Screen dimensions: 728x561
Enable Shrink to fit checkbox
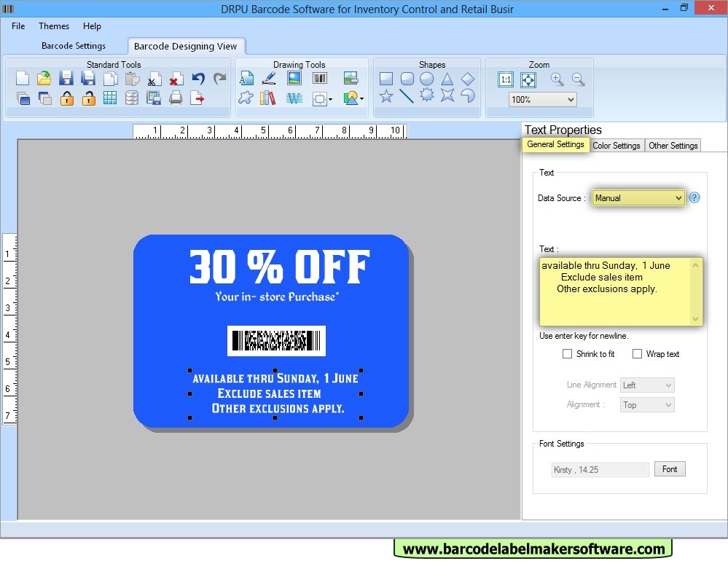point(567,354)
